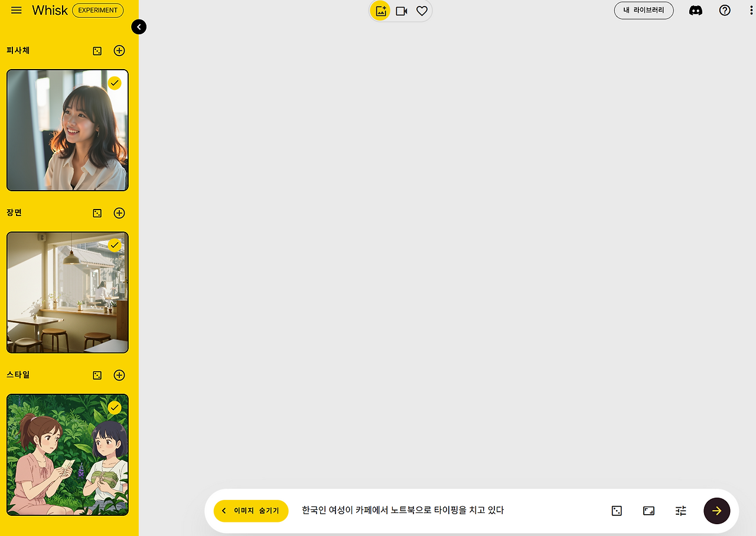Roll the dice for a random 피사체 subject

[x=97, y=51]
